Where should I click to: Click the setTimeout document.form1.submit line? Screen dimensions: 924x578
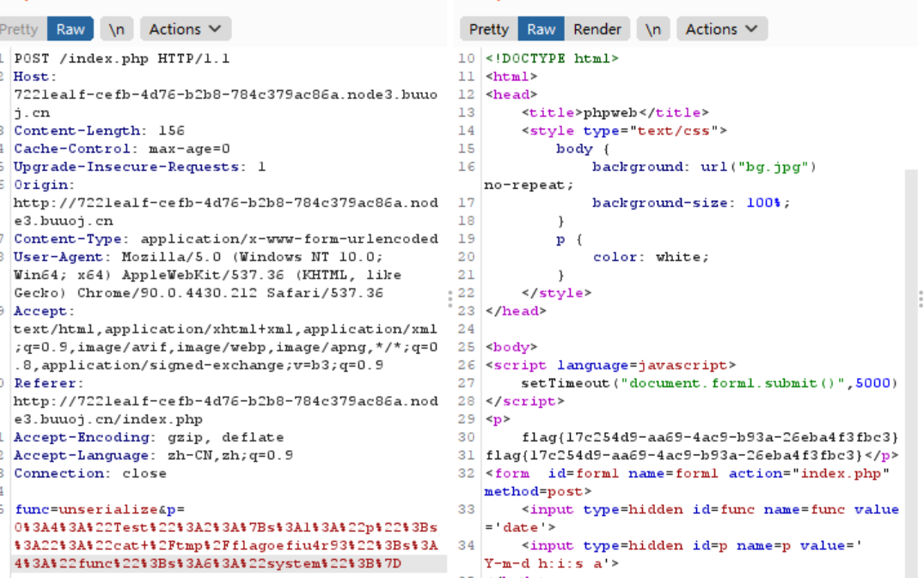[x=709, y=383]
